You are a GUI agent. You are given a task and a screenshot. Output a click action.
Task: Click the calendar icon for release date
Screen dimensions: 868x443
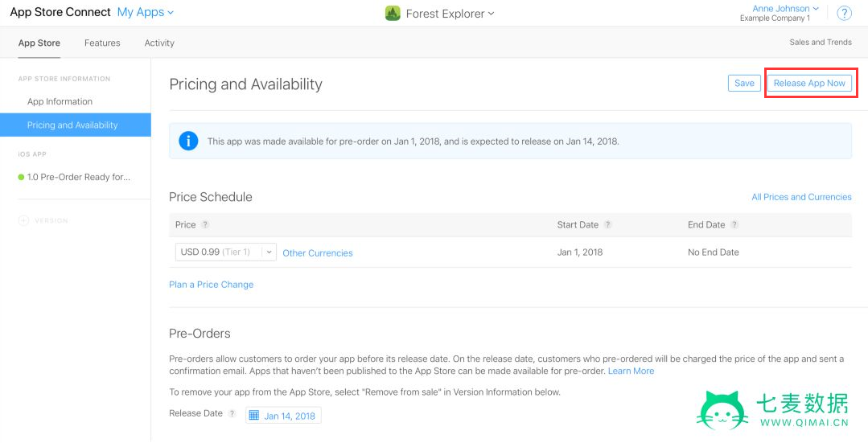click(x=254, y=416)
